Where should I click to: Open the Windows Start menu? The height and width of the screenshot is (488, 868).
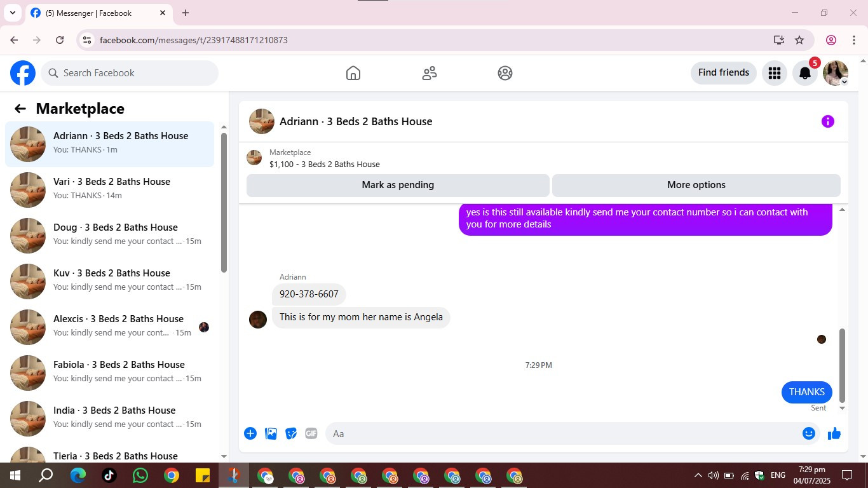click(x=15, y=475)
